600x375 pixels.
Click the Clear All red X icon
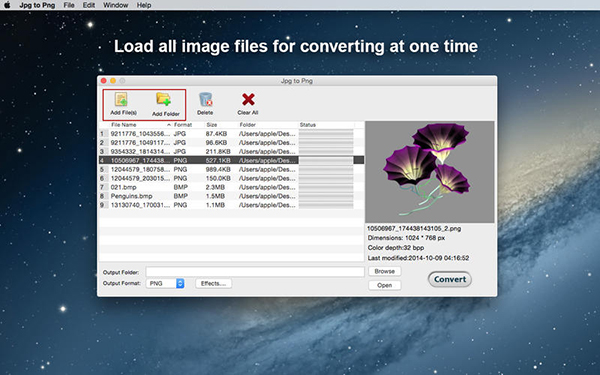[248, 99]
